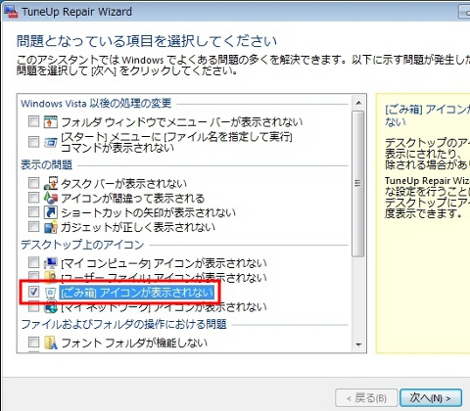Click the font folder icon
The height and width of the screenshot is (411, 470).
click(x=50, y=342)
